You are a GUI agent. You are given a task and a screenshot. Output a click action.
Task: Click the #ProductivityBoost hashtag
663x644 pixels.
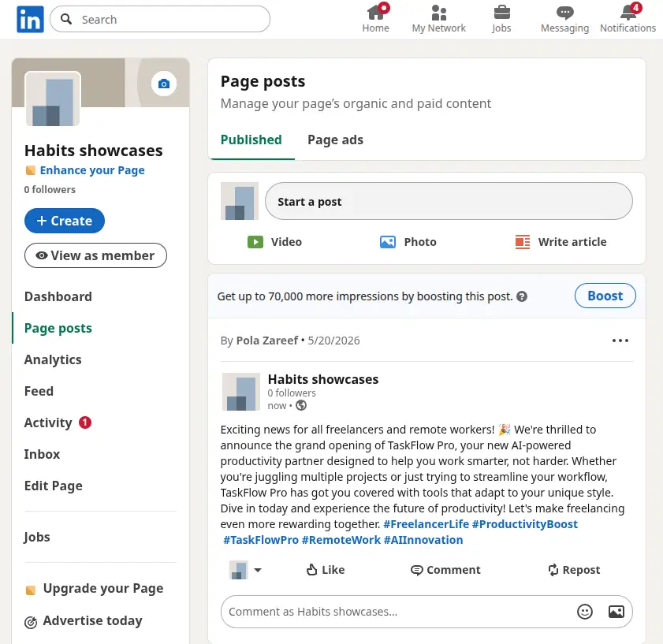coord(525,524)
